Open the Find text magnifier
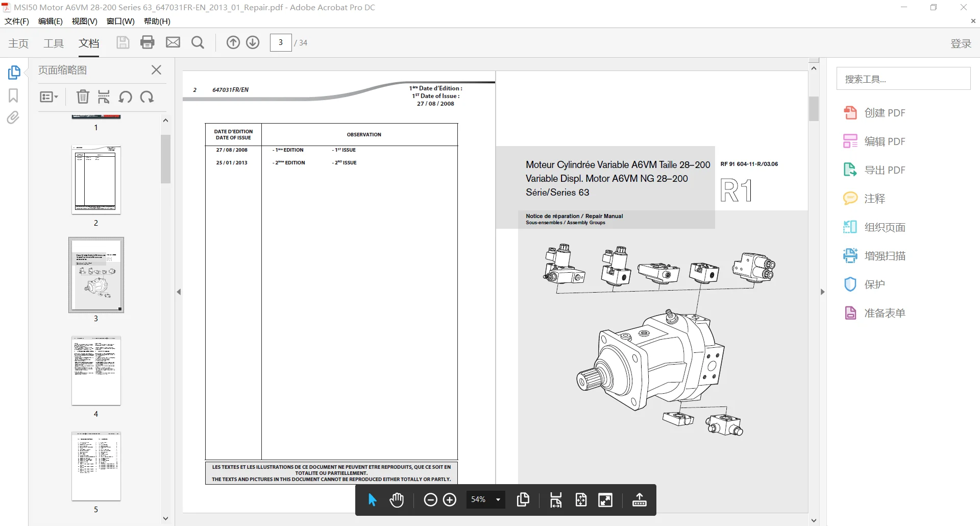 pyautogui.click(x=198, y=42)
